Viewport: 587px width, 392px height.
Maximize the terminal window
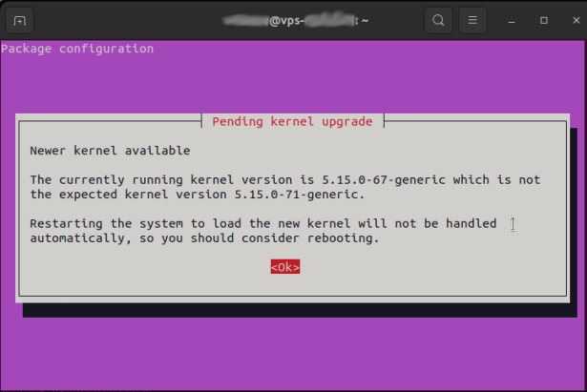point(543,20)
